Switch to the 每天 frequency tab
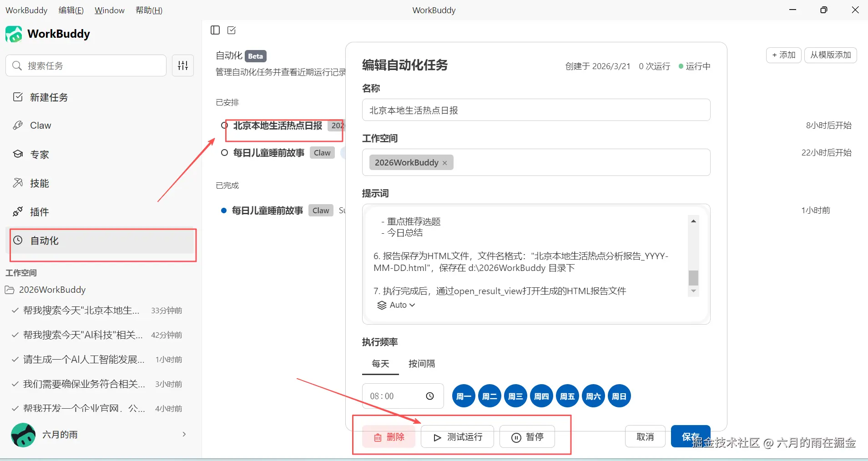Image resolution: width=868 pixels, height=461 pixels. coord(380,364)
